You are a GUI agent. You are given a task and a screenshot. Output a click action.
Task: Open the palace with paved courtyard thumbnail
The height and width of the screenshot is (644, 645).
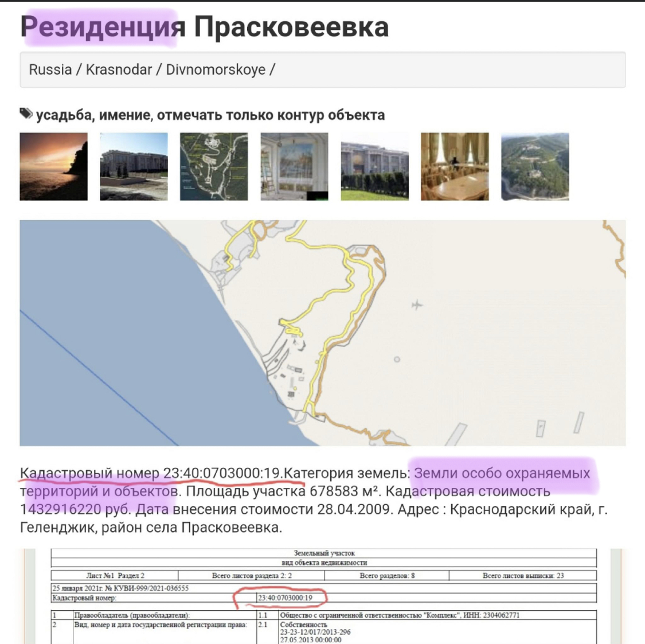134,166
